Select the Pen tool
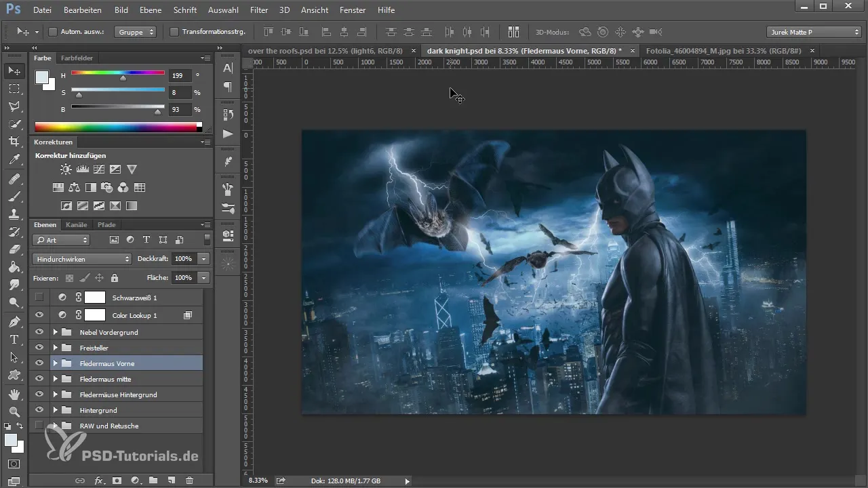This screenshot has height=488, width=868. coord(14,321)
